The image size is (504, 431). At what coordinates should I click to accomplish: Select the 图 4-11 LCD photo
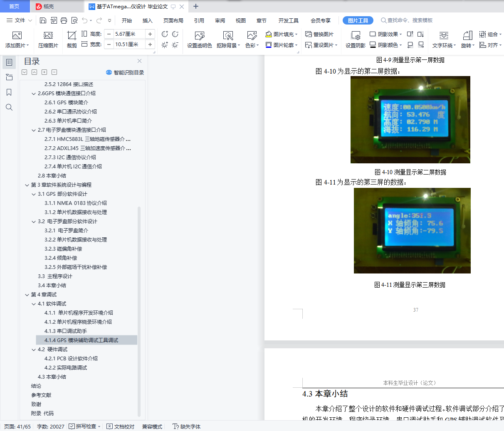[x=412, y=231]
